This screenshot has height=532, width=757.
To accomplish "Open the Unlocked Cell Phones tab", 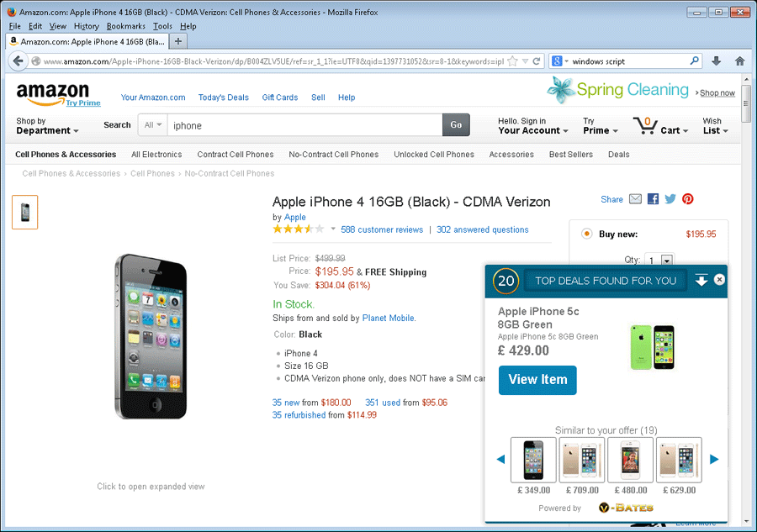I will [x=433, y=155].
